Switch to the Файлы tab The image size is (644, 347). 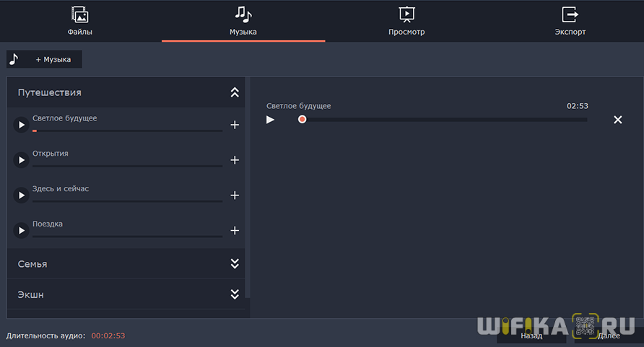coord(80,20)
